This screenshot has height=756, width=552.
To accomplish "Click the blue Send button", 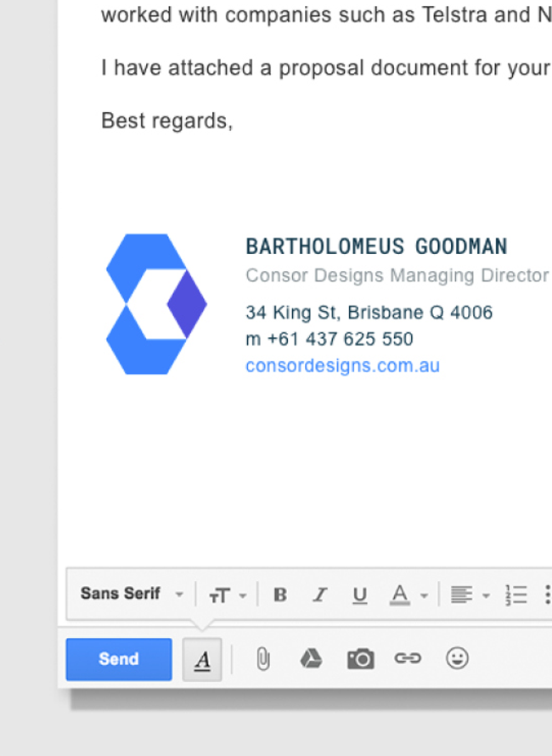I will point(118,659).
